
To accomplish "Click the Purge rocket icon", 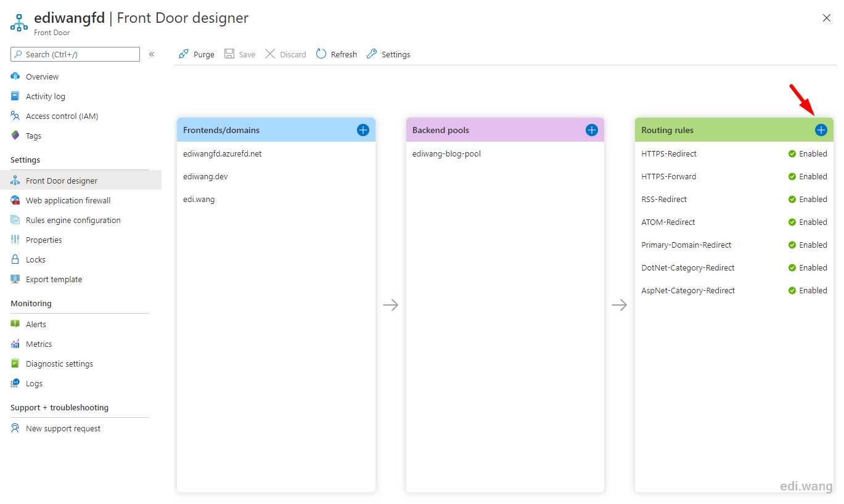I will click(183, 54).
